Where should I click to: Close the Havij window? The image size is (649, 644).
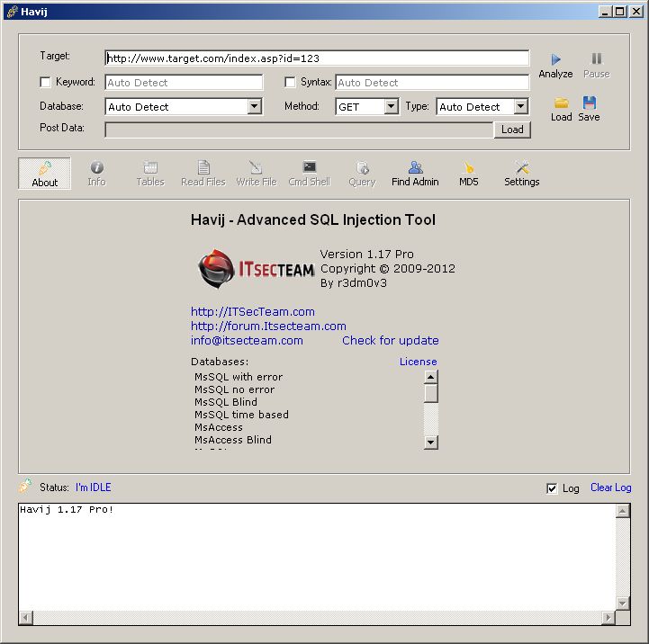pyautogui.click(x=636, y=12)
